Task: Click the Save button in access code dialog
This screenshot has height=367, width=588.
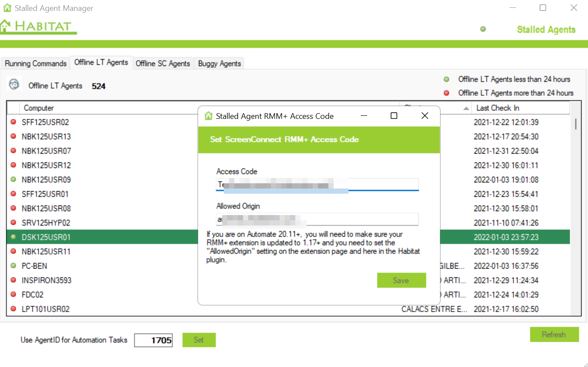Action: point(401,280)
